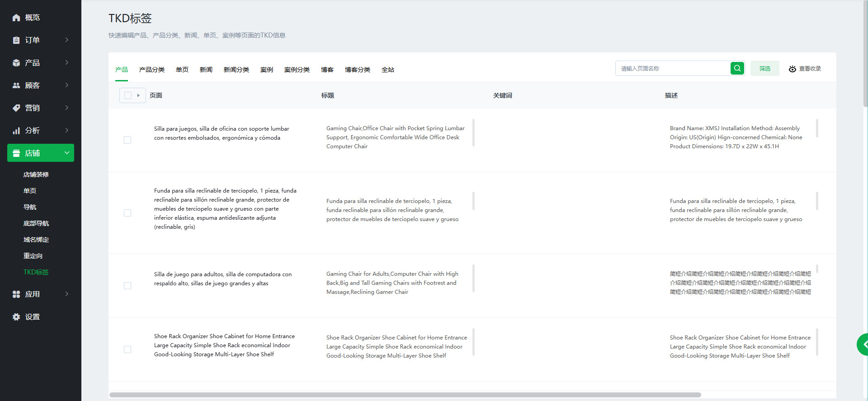
Task: Click the gear icon for 设置
Action: point(16,317)
